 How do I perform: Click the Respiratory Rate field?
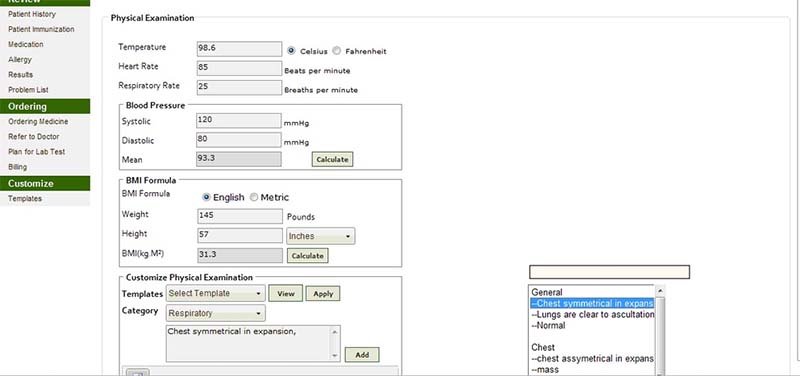click(x=239, y=87)
